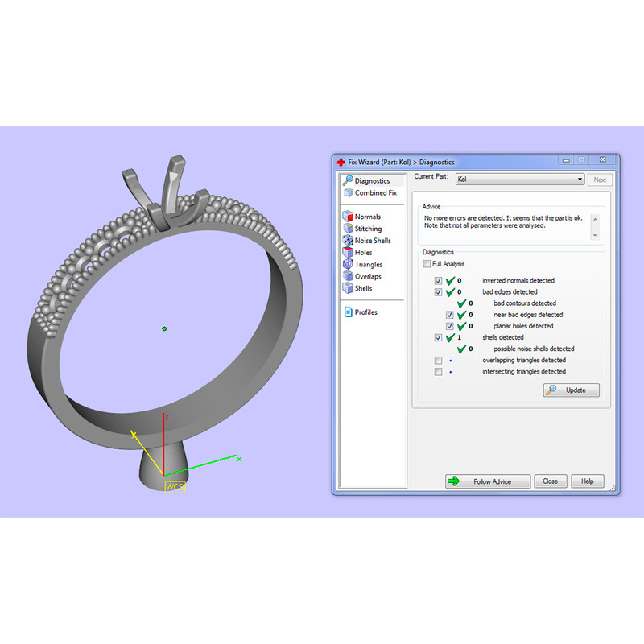Open the Triangles fix page
644x644 pixels.
(x=368, y=265)
